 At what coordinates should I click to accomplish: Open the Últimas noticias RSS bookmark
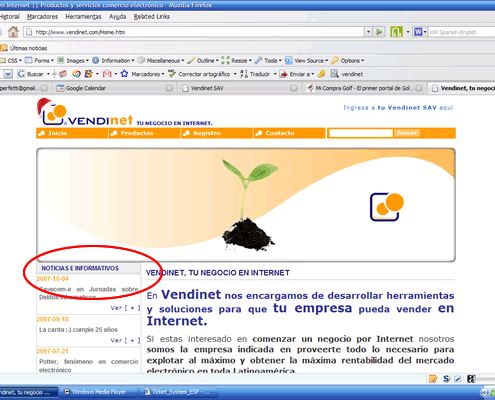click(24, 48)
